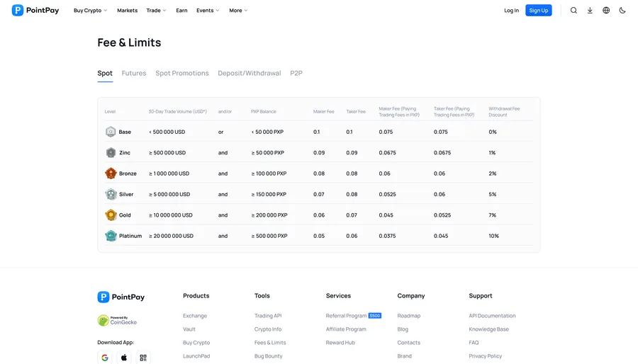Open the Bug Bounty footer link
This screenshot has height=364, width=638.
(x=269, y=356)
